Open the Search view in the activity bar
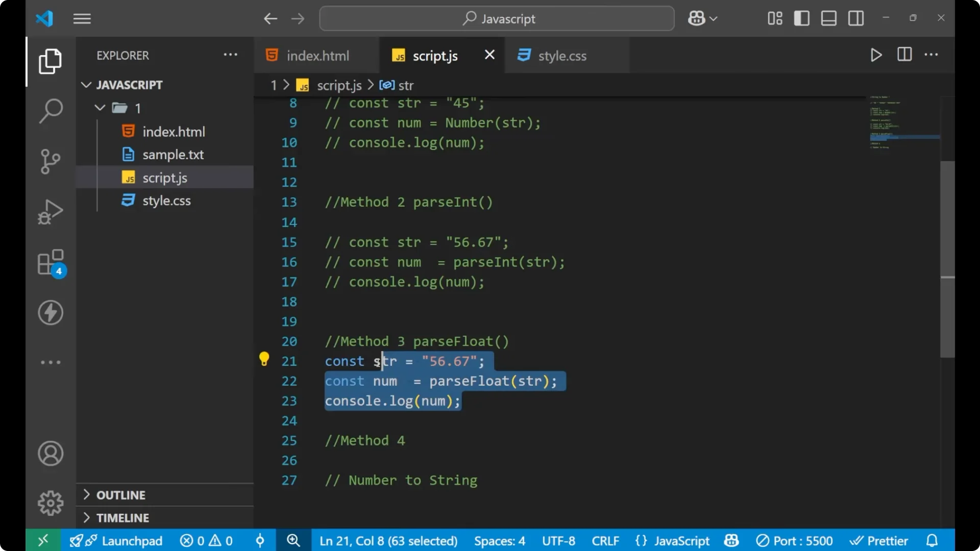The height and width of the screenshot is (551, 980). [50, 111]
